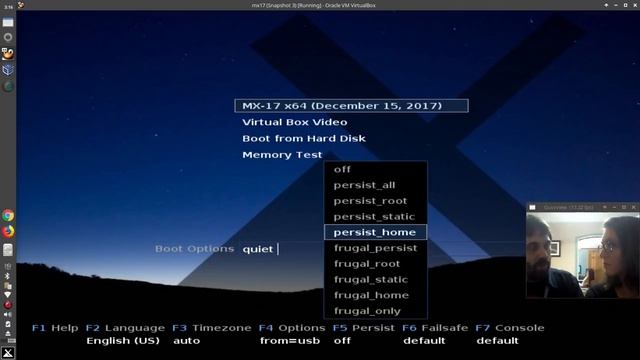This screenshot has height=360, width=640.
Task: Pin the VirtualBox window with the arrow button
Action: pyautogui.click(x=606, y=5)
